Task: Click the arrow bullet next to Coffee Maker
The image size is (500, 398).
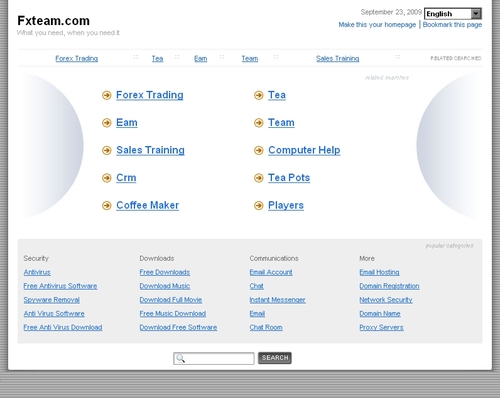Action: [107, 206]
